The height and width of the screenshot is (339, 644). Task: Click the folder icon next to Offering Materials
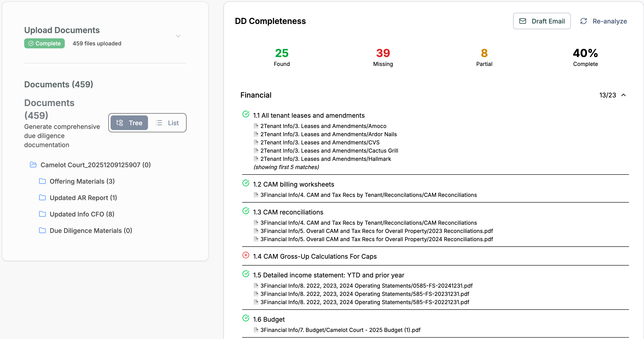(42, 181)
